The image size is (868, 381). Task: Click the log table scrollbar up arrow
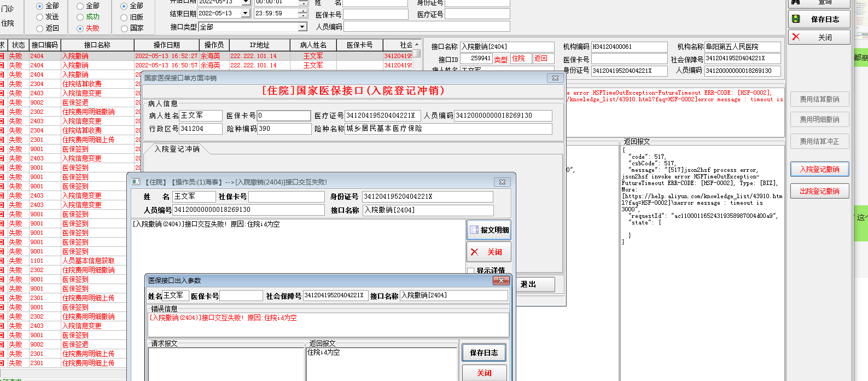tap(417, 44)
